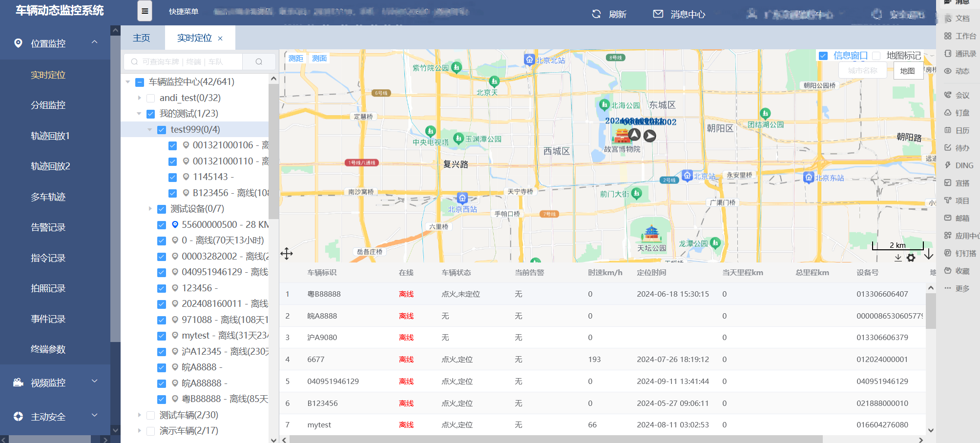The width and height of the screenshot is (980, 443).
Task: Expand the 视频监控 sidebar section
Action: (x=49, y=382)
